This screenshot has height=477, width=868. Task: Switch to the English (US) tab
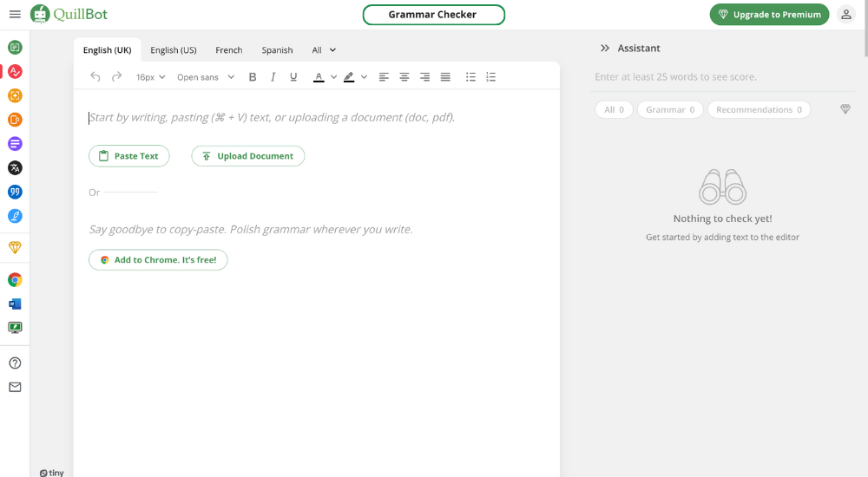coord(174,50)
